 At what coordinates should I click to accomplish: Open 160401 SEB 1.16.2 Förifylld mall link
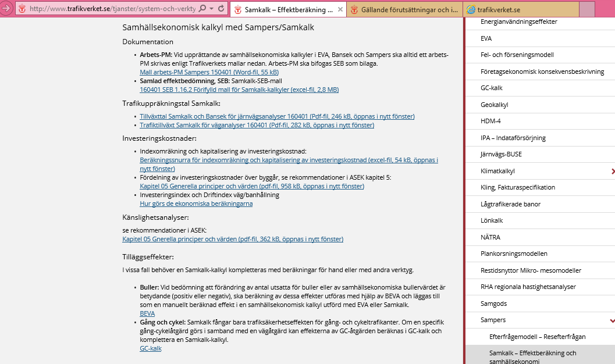pos(239,90)
